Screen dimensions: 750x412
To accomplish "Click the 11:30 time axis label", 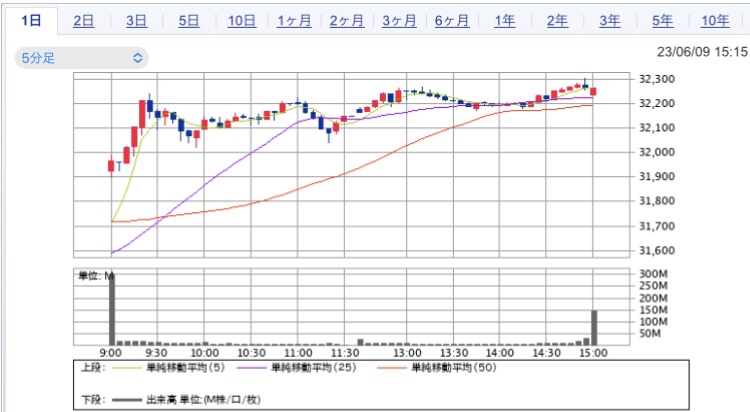I will (345, 353).
